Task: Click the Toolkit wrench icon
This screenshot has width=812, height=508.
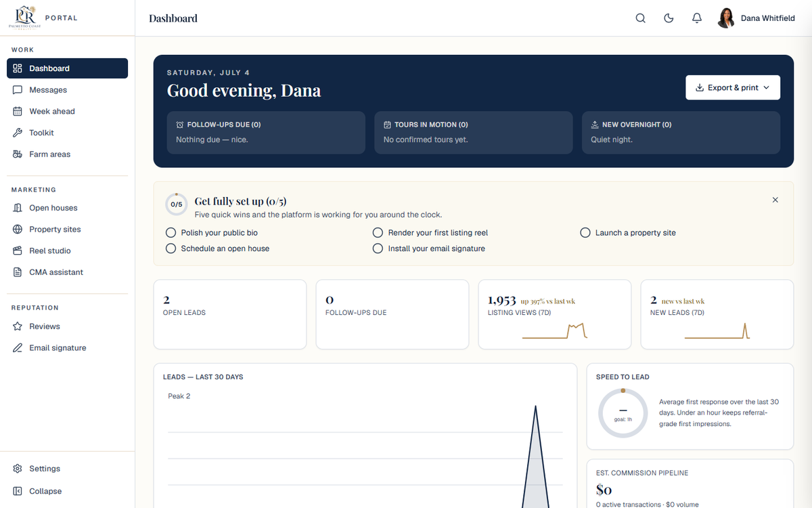Action: 18,133
